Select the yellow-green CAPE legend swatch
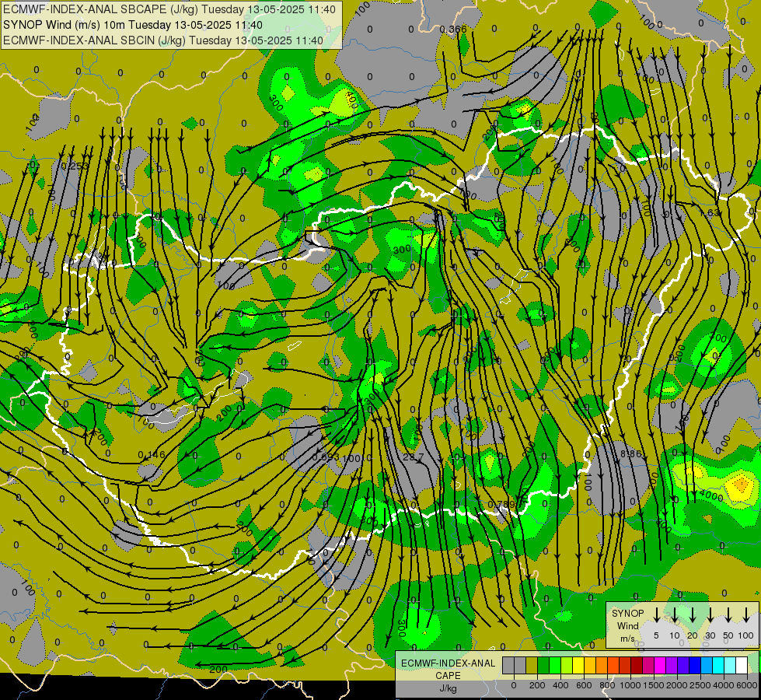The width and height of the screenshot is (761, 700). 567,665
